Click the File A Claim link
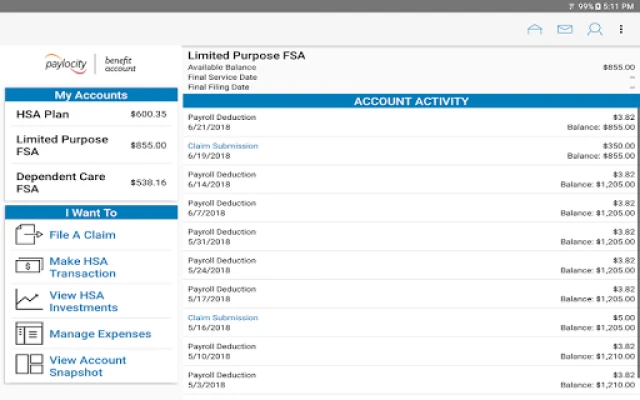640x400 pixels. [82, 235]
